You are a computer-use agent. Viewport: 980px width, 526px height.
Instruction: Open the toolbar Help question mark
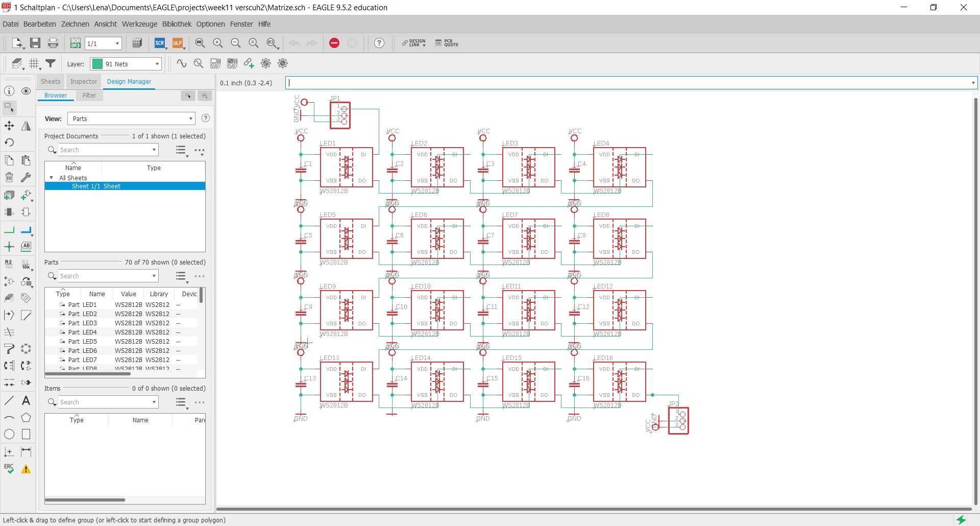click(379, 43)
